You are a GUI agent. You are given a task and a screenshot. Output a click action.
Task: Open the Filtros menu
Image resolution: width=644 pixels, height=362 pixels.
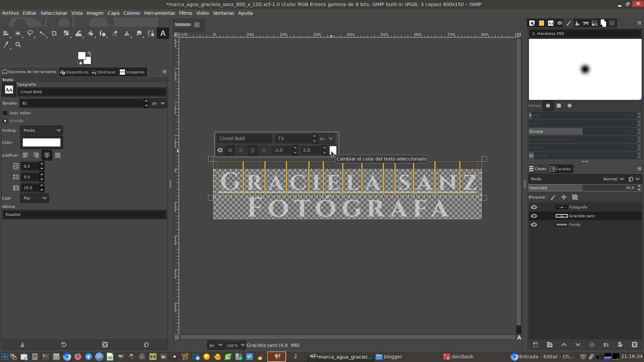pyautogui.click(x=185, y=13)
